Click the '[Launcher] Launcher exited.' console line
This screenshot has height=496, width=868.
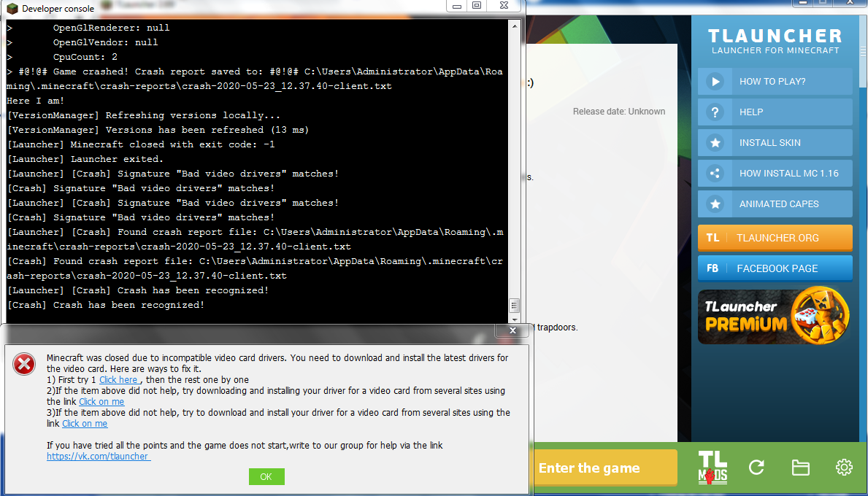(x=85, y=159)
